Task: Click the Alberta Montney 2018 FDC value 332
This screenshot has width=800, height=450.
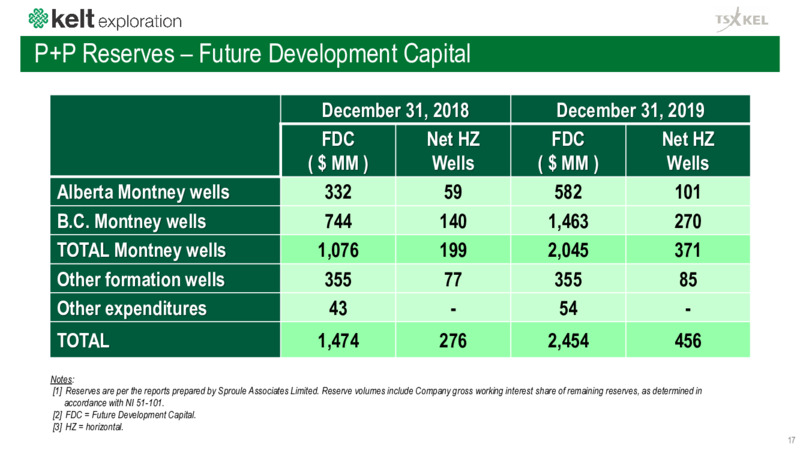Action: 338,192
